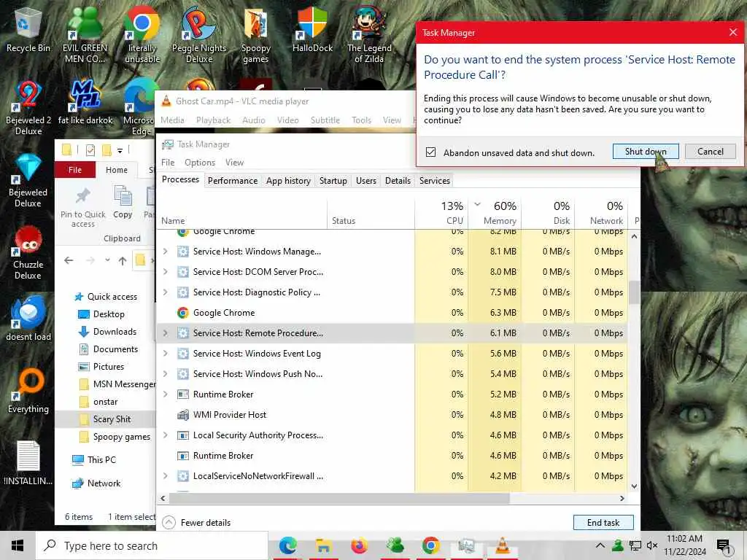Viewport: 747px width, 560px height.
Task: Select 'Scary Shit' folder in Explorer sidebar
Action: point(112,419)
